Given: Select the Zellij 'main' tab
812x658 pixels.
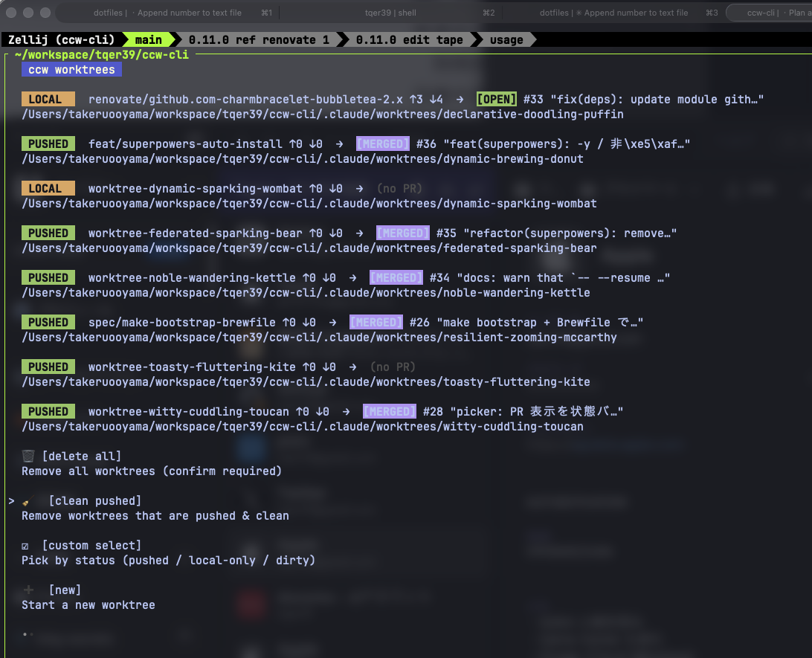Looking at the screenshot, I should tap(148, 40).
